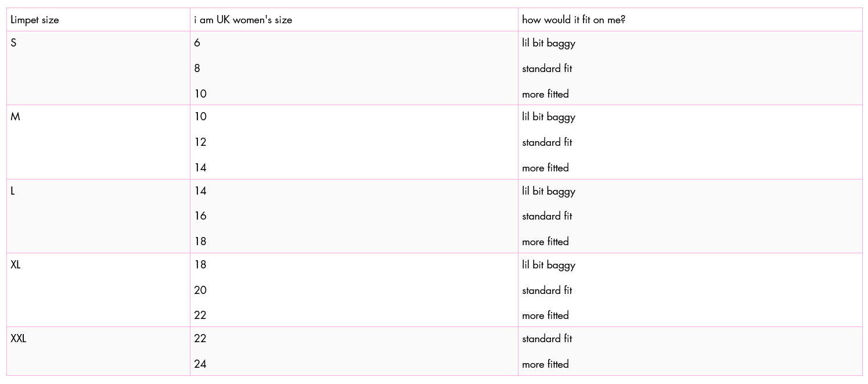The width and height of the screenshot is (868, 384).
Task: Select the L size cell
Action: 98,216
